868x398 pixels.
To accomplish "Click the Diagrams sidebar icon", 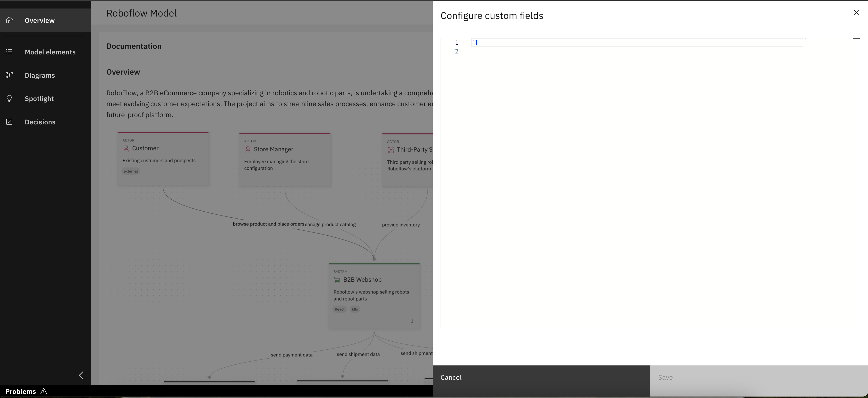I will click(x=9, y=75).
